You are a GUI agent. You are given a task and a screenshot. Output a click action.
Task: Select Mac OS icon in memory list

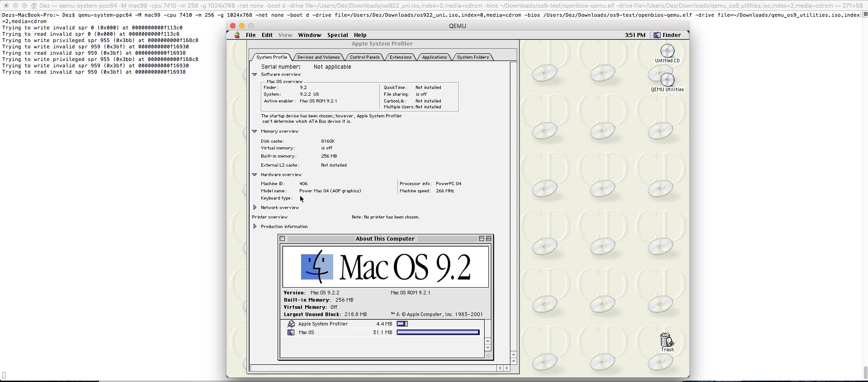pos(291,332)
